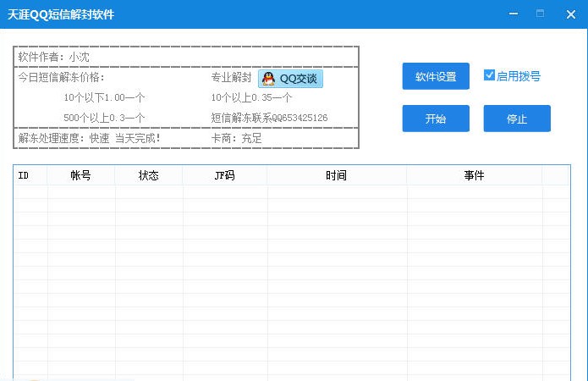Click the 专业解封 label
Viewport: 588px width, 381px height.
[231, 77]
